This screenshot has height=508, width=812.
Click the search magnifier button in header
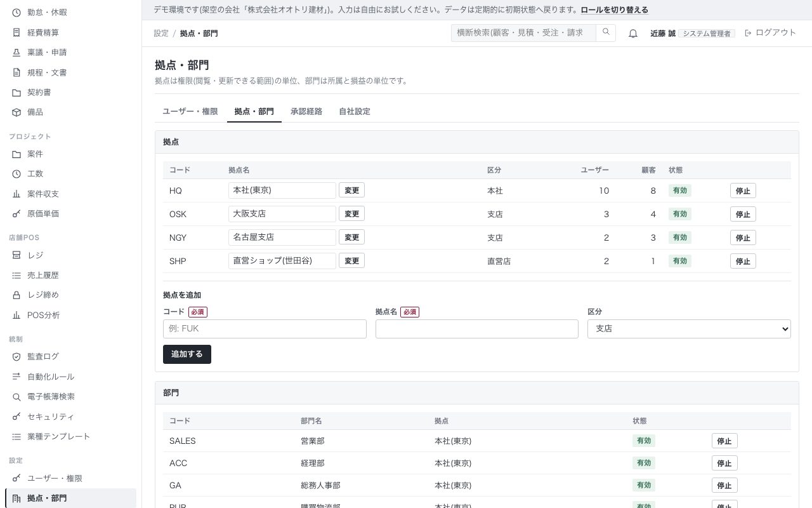(x=606, y=32)
